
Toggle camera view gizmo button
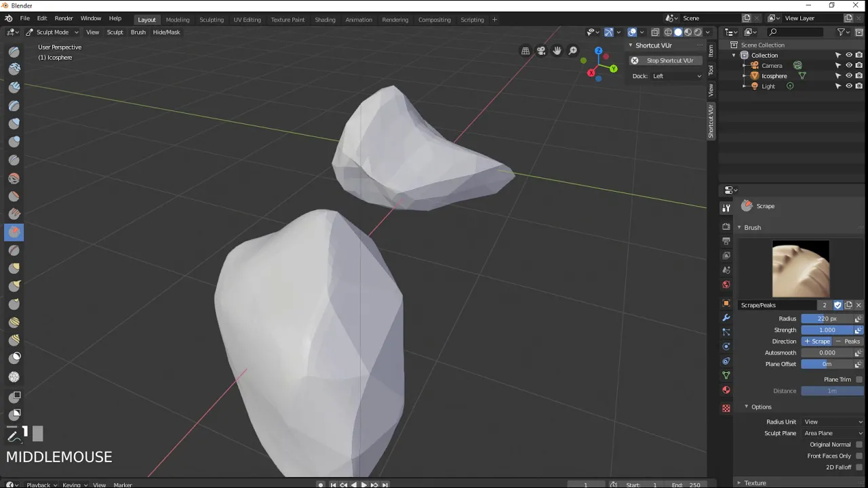point(541,51)
